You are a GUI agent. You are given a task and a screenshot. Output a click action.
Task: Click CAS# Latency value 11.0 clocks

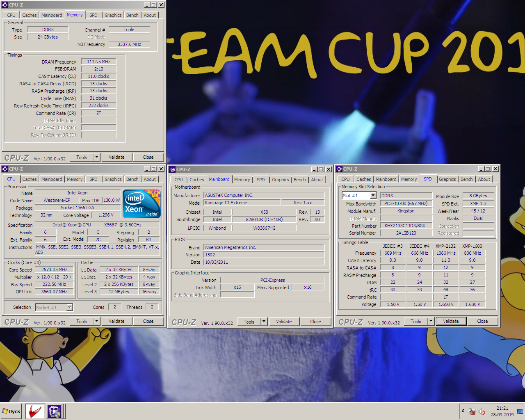[x=98, y=76]
